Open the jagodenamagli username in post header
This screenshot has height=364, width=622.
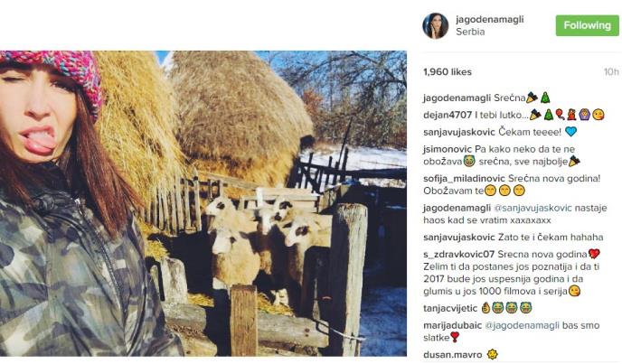click(x=487, y=19)
